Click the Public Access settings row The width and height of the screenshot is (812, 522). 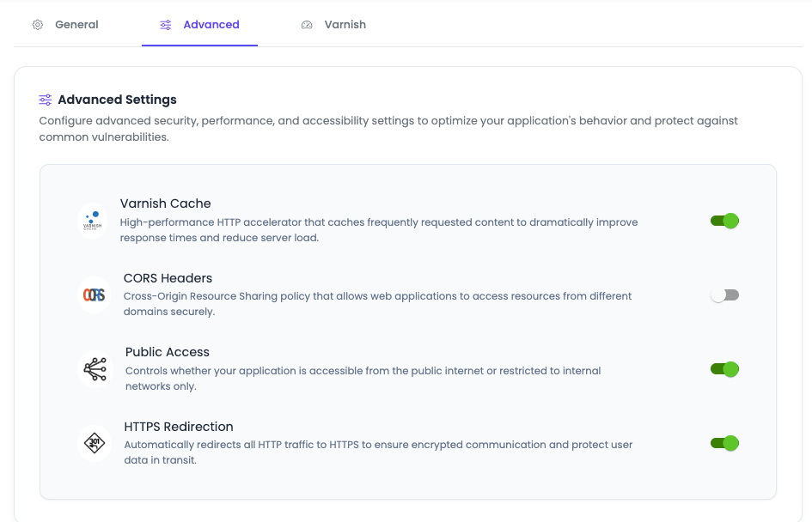[x=406, y=369]
